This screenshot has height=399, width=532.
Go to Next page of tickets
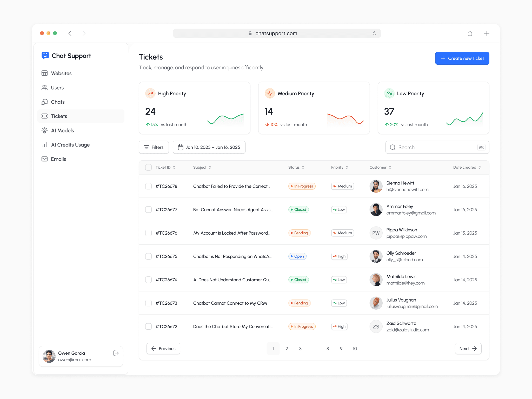pyautogui.click(x=468, y=349)
